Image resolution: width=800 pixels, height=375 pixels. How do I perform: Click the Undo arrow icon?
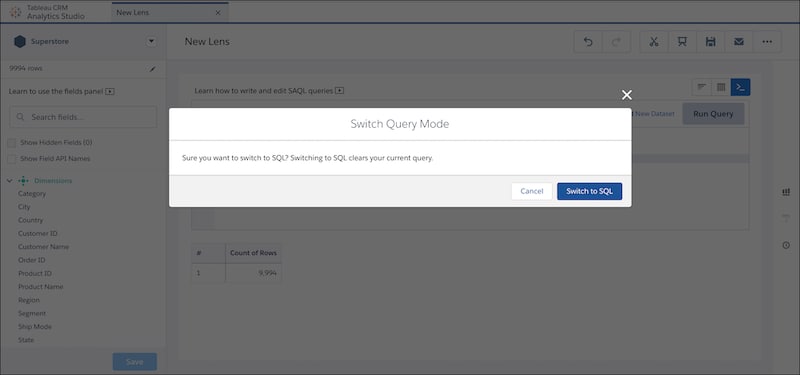click(x=588, y=42)
